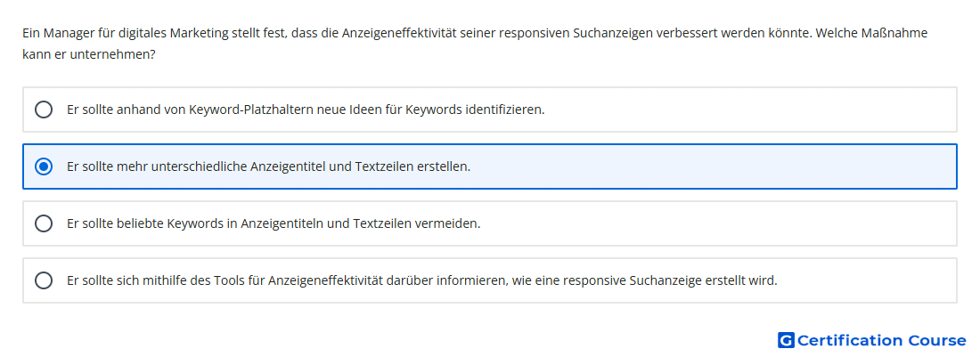Click the line 'kann er unternehmen?'

[88, 55]
